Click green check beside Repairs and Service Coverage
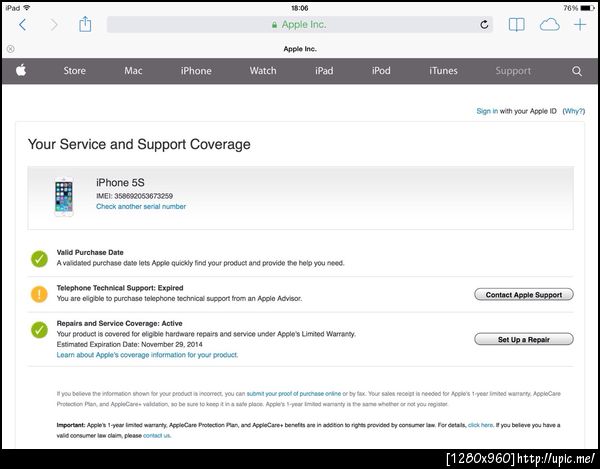 tap(39, 330)
